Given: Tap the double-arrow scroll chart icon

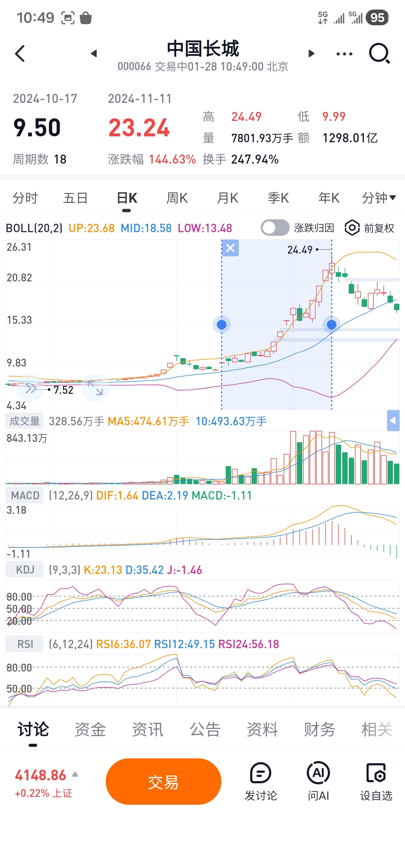Looking at the screenshot, I should coord(30,388).
